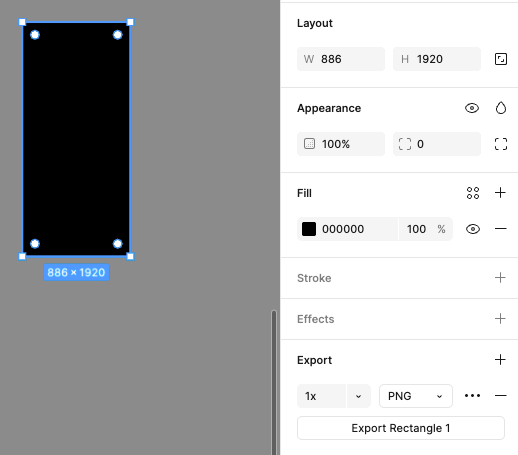
Task: Open blend mode droplet icon in Appearance
Action: pos(501,108)
